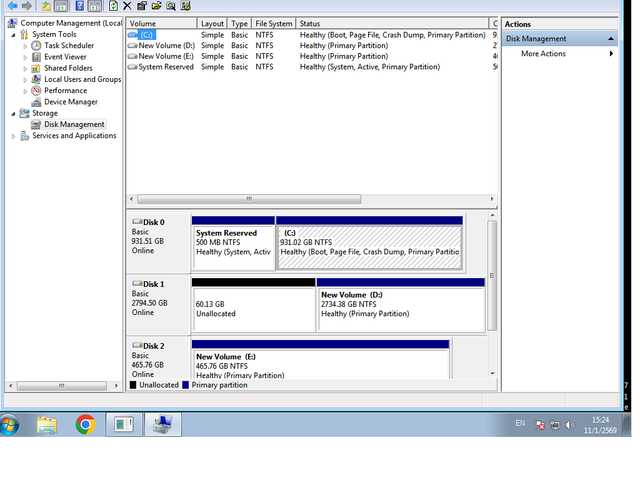Select Shared Folders in the tree
The width and height of the screenshot is (640, 480).
pyautogui.click(x=68, y=68)
